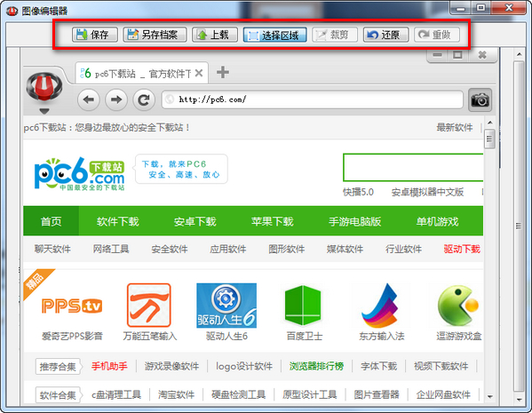The height and width of the screenshot is (413, 532).
Task: Click the 聊天软件 category link
Action: tap(52, 249)
